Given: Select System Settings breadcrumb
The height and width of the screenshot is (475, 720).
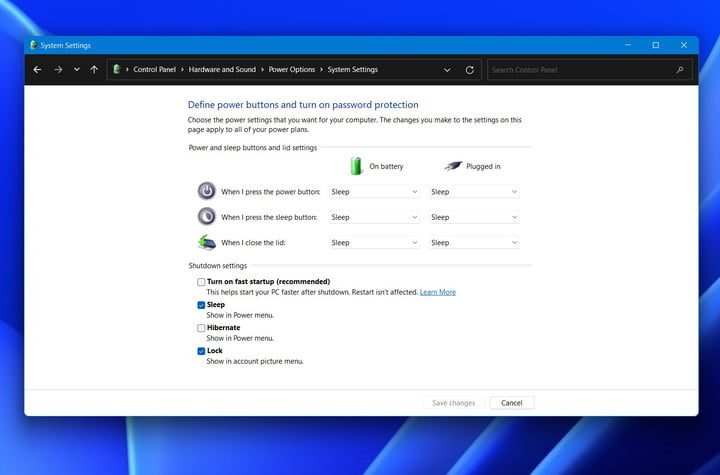Looking at the screenshot, I should point(352,69).
